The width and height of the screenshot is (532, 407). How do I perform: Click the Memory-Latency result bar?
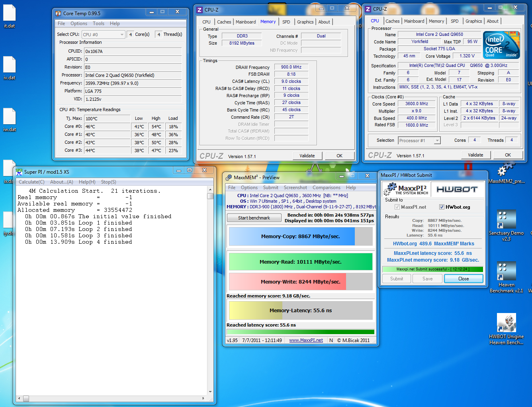pyautogui.click(x=301, y=310)
